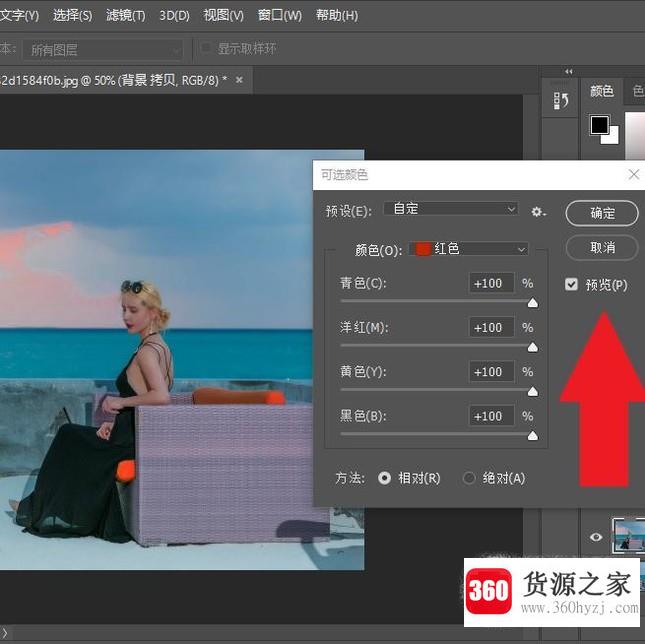Click the color picker gradient field
645x644 pixels.
pyautogui.click(x=635, y=135)
